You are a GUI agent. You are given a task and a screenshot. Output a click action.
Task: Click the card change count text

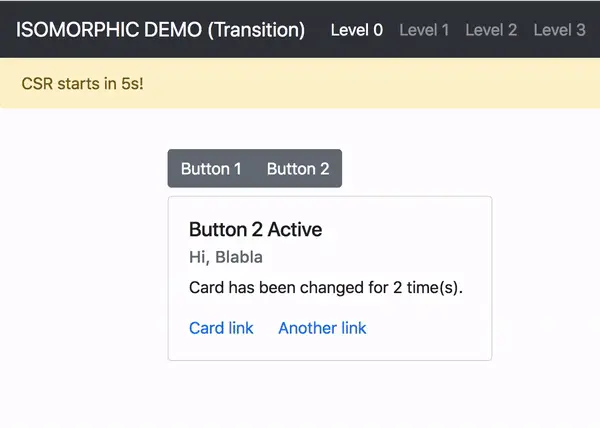tap(326, 288)
